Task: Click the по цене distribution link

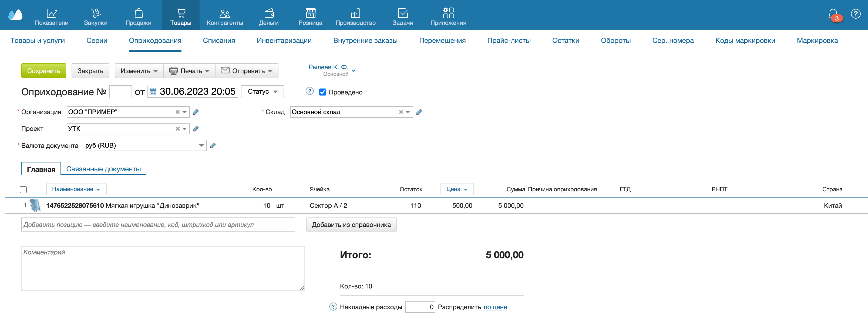Action: tap(495, 307)
